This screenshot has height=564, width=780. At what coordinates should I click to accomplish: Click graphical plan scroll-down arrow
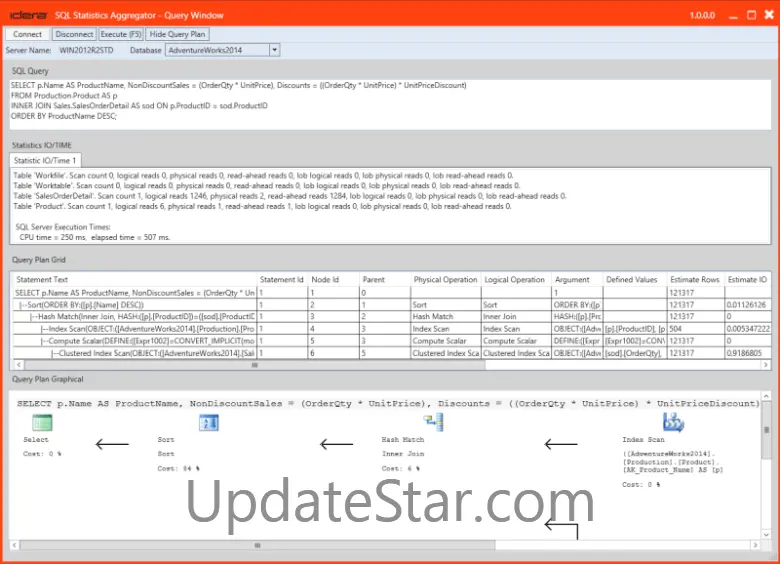(766, 534)
